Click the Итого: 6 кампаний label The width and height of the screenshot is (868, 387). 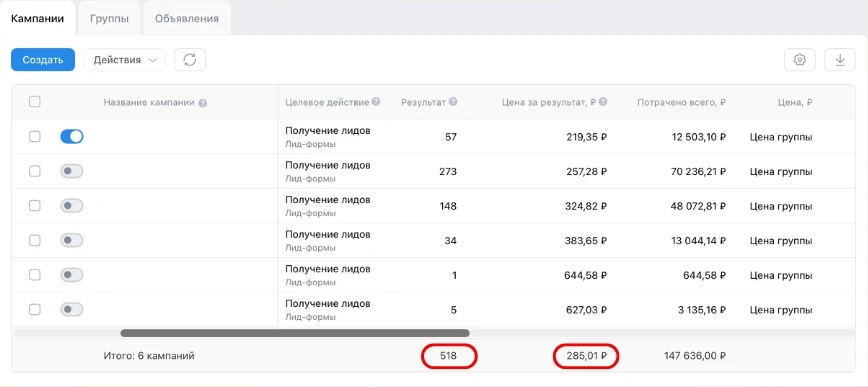[149, 356]
